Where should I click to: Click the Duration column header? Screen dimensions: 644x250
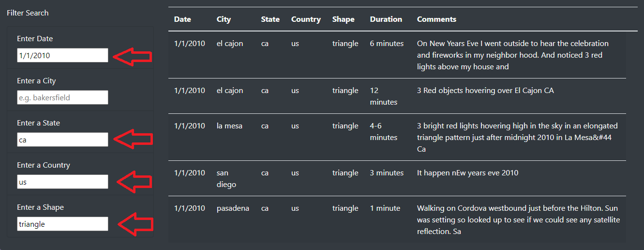386,19
